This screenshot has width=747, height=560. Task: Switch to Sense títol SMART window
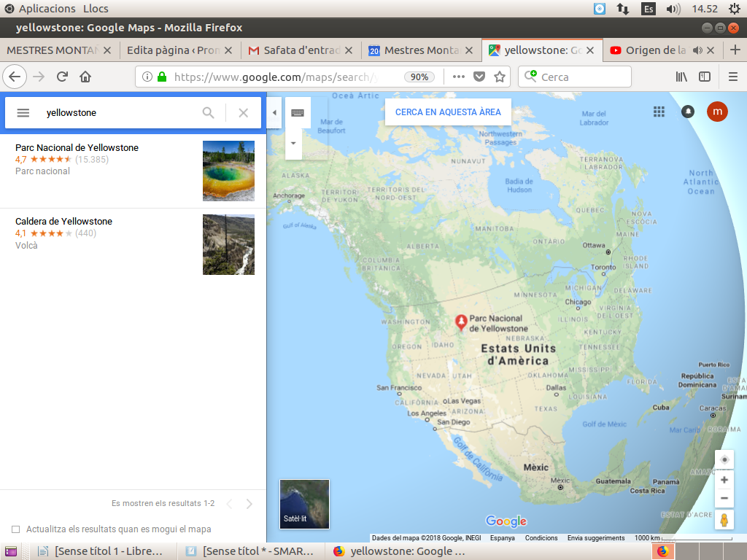tap(250, 551)
